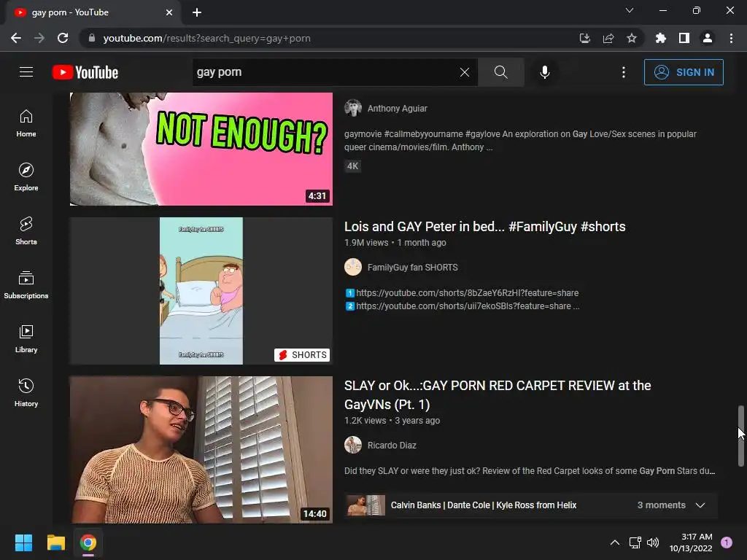Click the browser forward arrow
747x560 pixels.
click(x=39, y=38)
